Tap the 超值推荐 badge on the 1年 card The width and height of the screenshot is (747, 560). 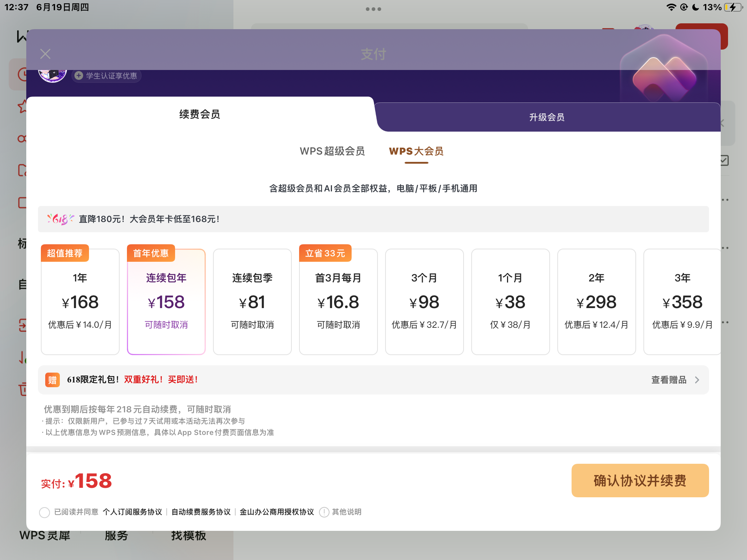coord(65,253)
